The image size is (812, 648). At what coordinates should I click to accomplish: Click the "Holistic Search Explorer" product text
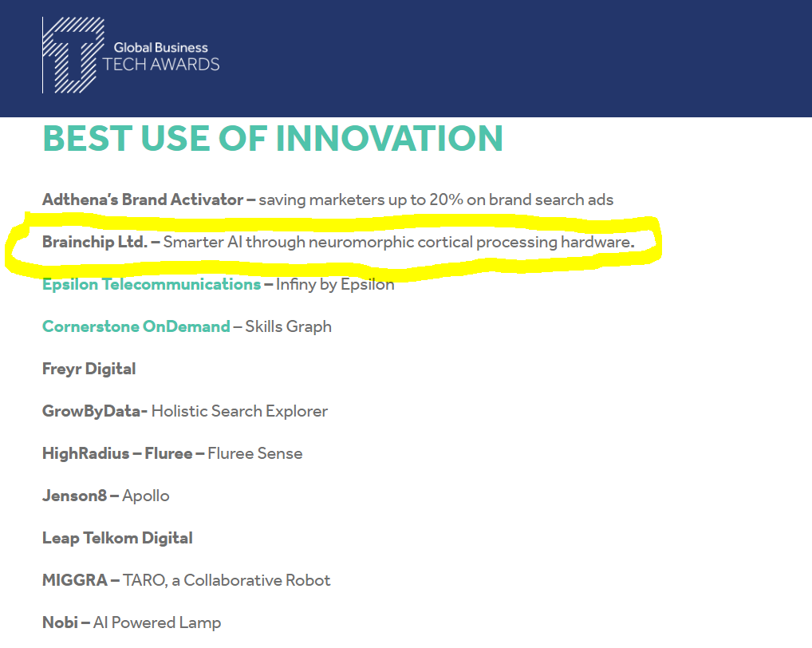239,411
